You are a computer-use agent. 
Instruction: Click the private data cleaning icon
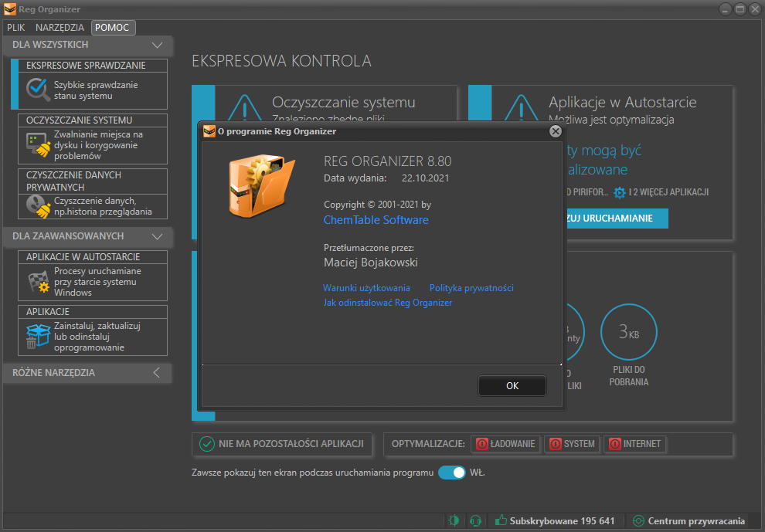coord(38,206)
